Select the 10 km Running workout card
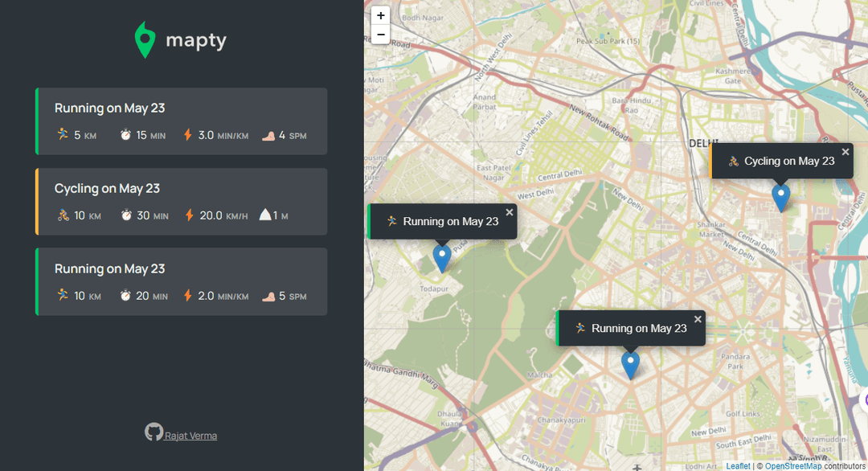 181,281
